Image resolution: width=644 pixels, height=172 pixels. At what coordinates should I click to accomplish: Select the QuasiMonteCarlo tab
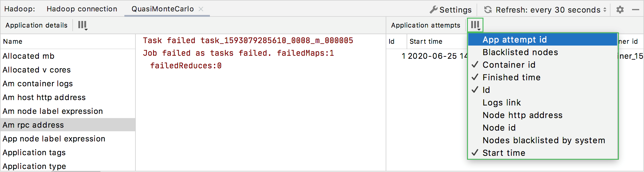(x=163, y=9)
